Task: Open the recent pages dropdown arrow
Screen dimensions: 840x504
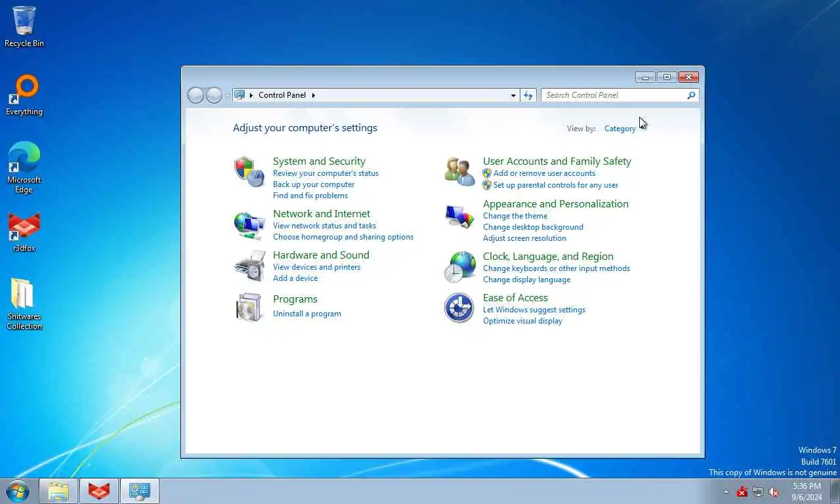Action: 227,95
